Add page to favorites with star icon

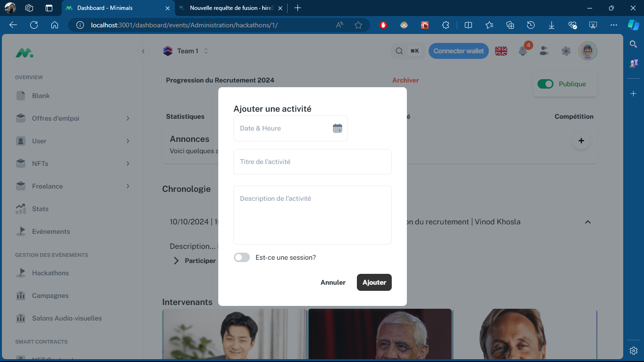358,25
